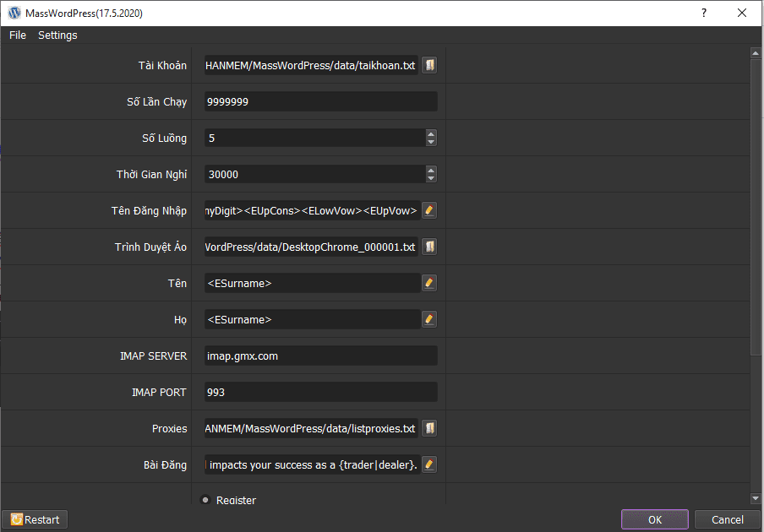Click edit pencil icon for Tên Đăng Nhập
The image size is (764, 532).
(429, 210)
